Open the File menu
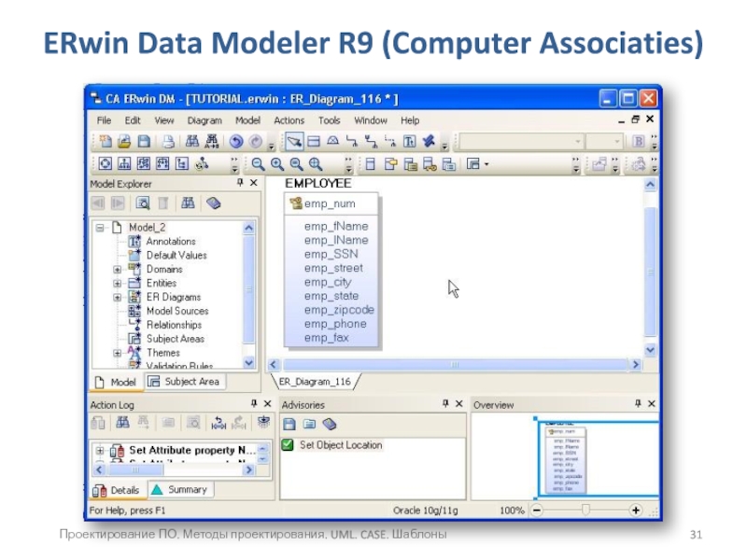The width and height of the screenshot is (747, 560). 104,120
